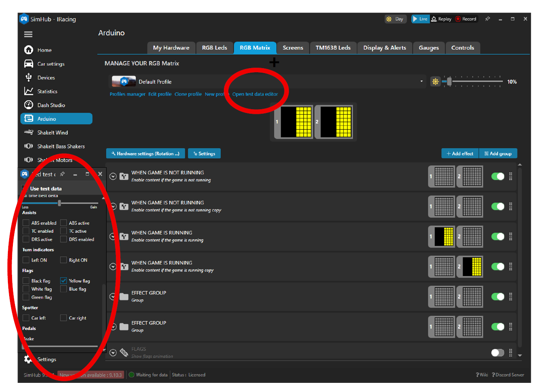
Task: Open Dash Studio in the sidebar
Action: [x=51, y=105]
